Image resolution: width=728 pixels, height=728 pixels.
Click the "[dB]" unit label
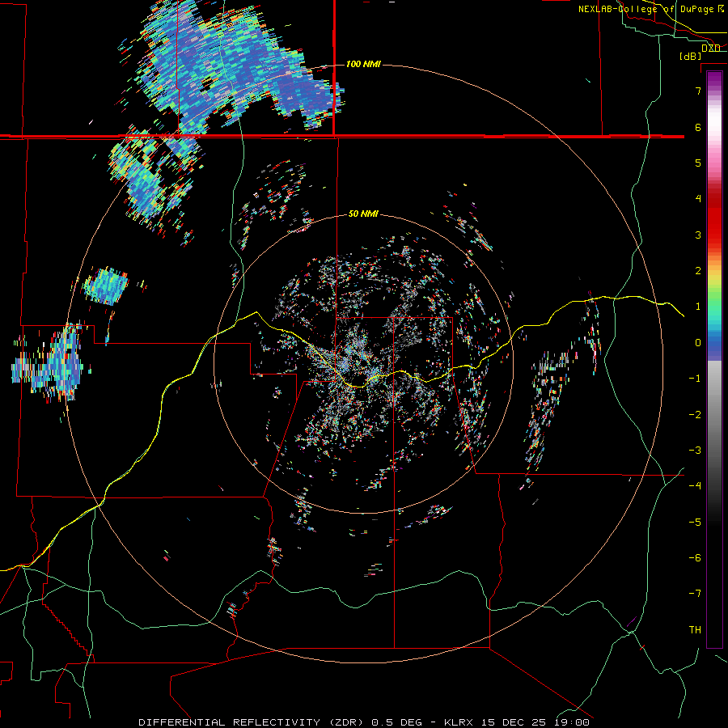pyautogui.click(x=691, y=56)
